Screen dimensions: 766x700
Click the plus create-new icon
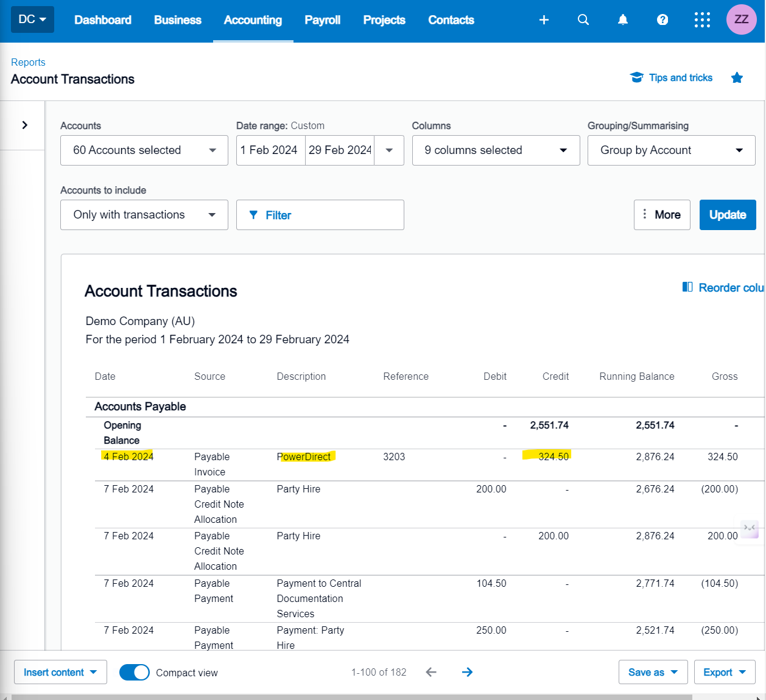click(x=544, y=20)
